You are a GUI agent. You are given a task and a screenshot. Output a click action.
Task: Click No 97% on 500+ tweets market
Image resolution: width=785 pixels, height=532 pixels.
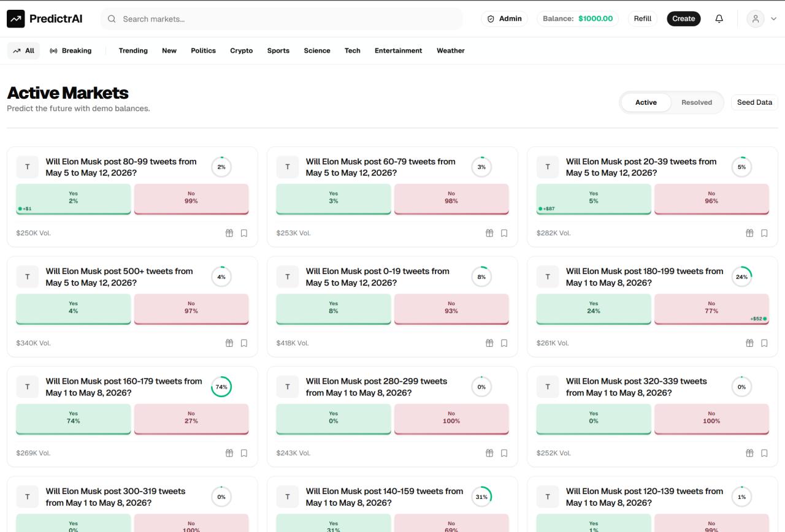(191, 309)
